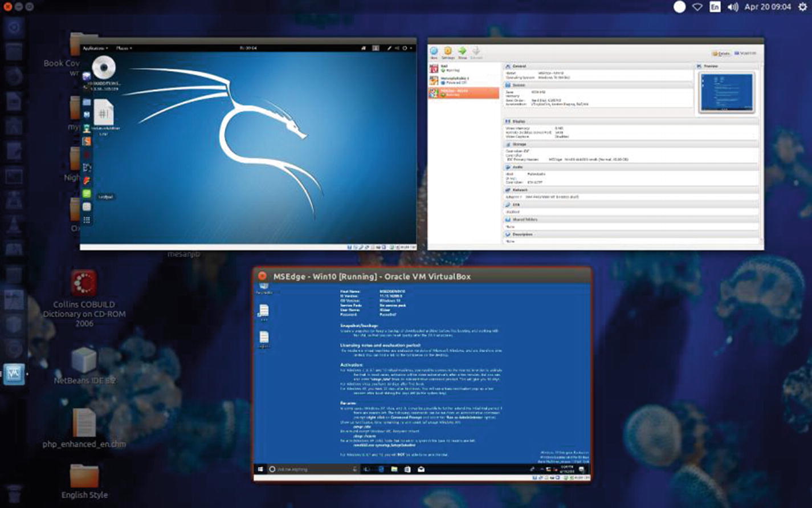Toggle the Snapshots view button in VirtualBox
Image resolution: width=812 pixels, height=508 pixels.
coord(745,54)
